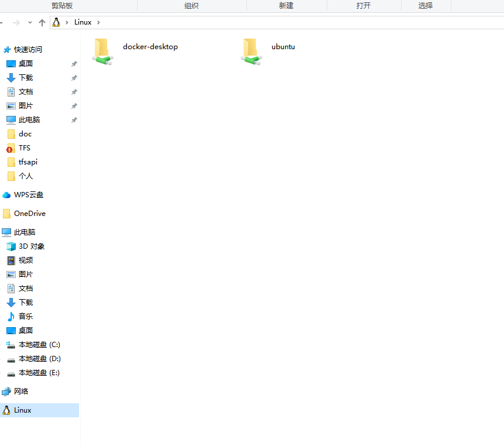
Task: Select pinned 图片 under quick access
Action: 26,106
